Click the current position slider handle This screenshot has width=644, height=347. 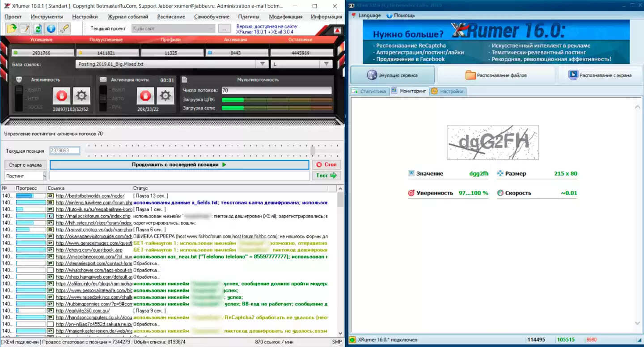(313, 151)
